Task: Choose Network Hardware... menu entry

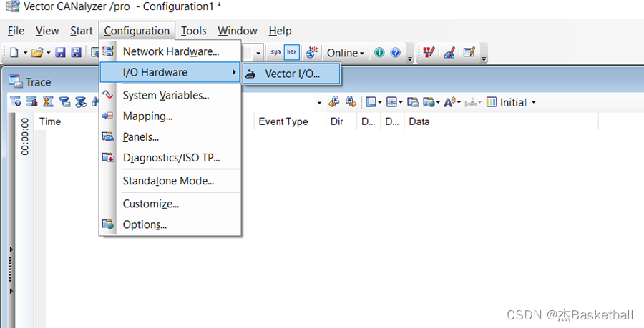Action: [170, 51]
